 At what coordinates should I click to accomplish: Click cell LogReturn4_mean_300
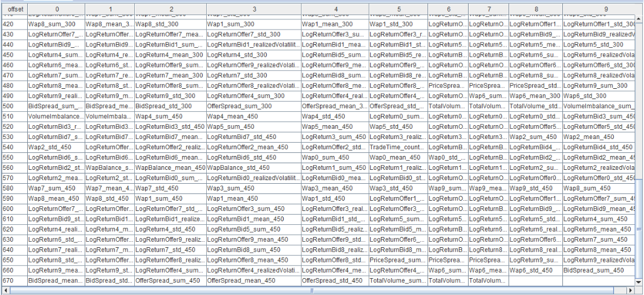171,54
